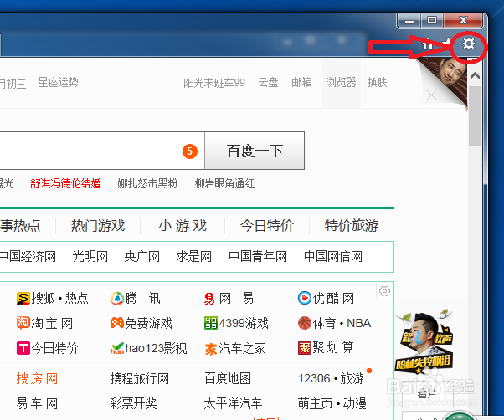Screen dimensions: 504x420
Task: Open the 携程旅行网 link
Action: [140, 378]
